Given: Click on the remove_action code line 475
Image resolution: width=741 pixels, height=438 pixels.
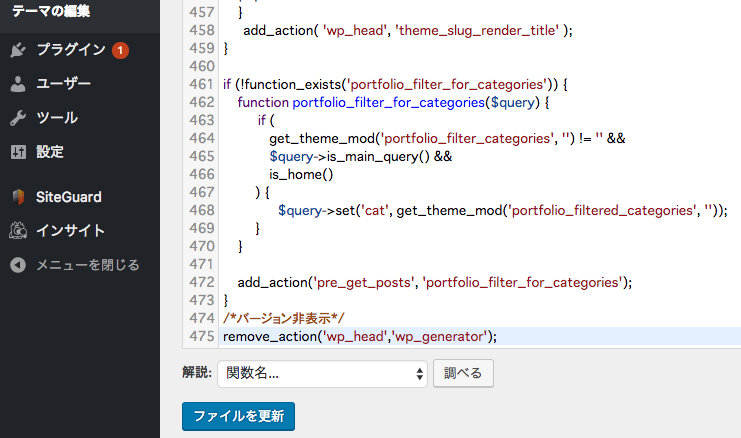Looking at the screenshot, I should coord(360,336).
